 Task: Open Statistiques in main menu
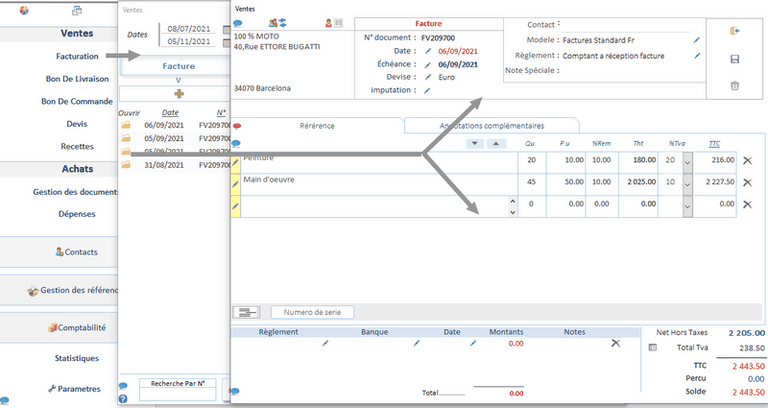click(x=77, y=359)
